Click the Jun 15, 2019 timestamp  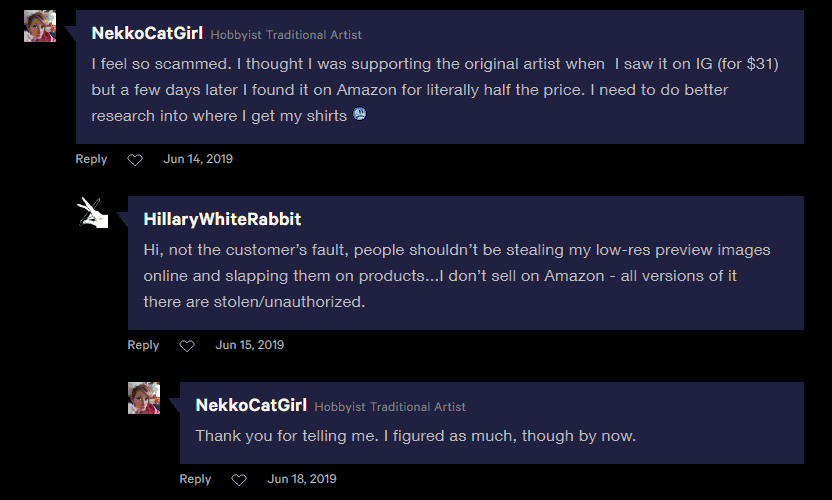pyautogui.click(x=250, y=345)
